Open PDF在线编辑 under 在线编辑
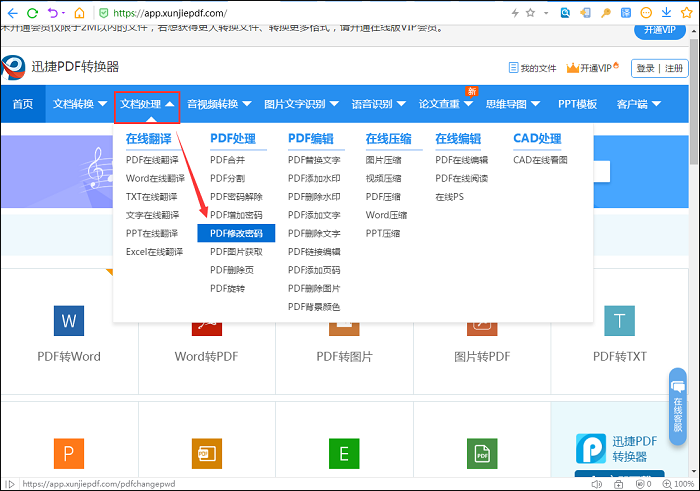Viewport: 700px width, 491px height. [x=462, y=160]
